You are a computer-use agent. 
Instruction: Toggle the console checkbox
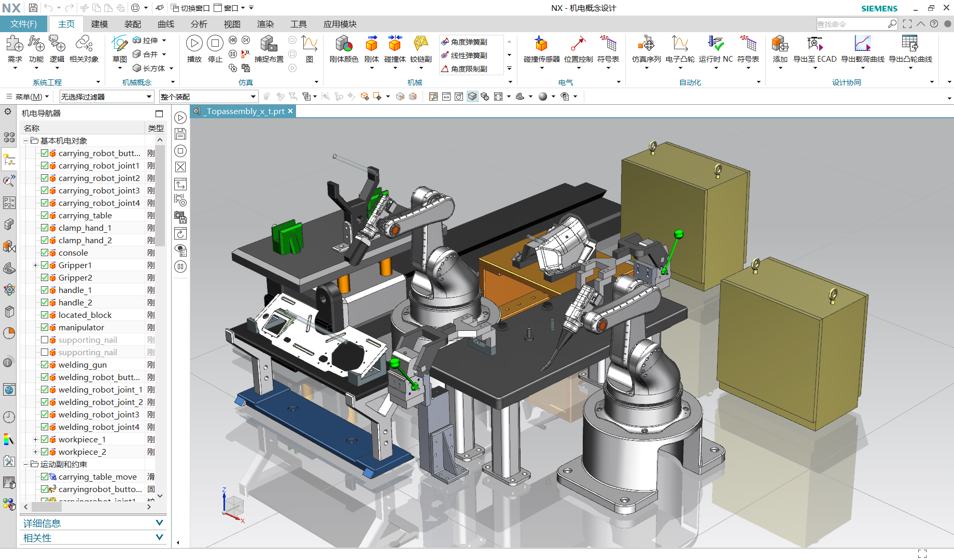pyautogui.click(x=45, y=253)
